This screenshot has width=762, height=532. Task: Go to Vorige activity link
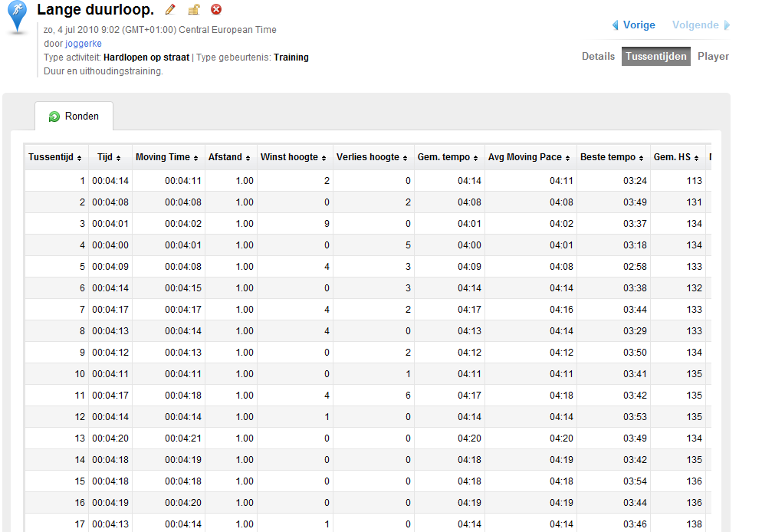click(x=639, y=25)
